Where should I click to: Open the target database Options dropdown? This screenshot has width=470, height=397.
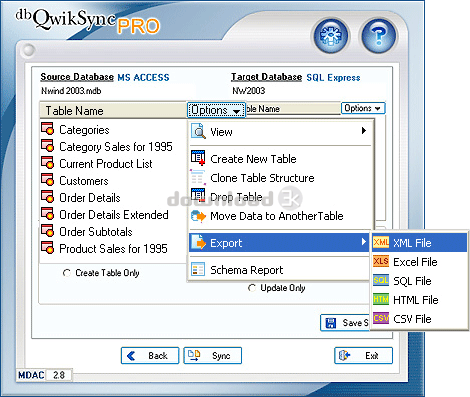pos(363,108)
